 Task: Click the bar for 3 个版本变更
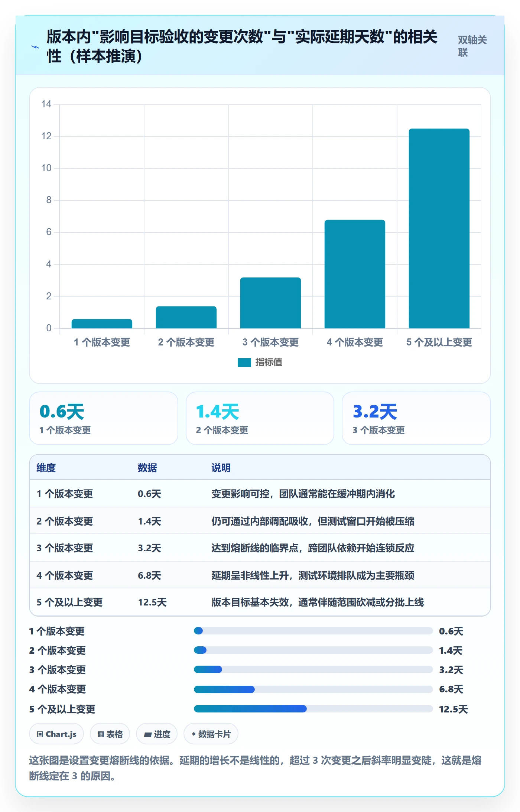pyautogui.click(x=270, y=303)
